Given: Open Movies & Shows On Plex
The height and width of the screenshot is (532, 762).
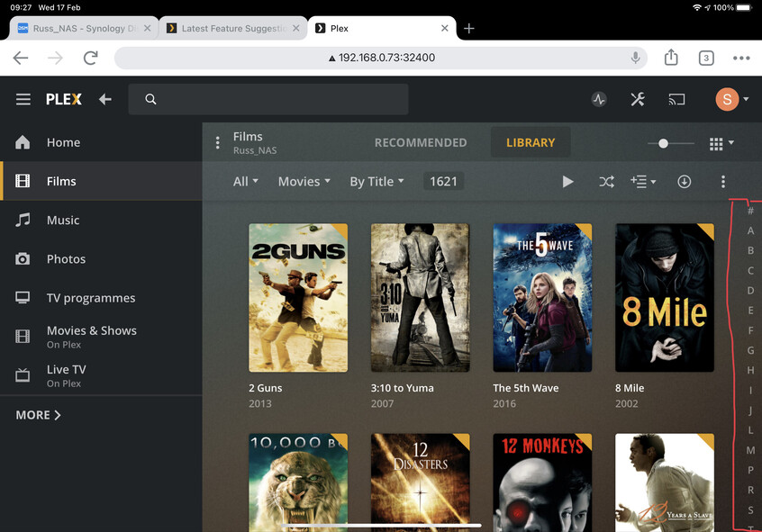Looking at the screenshot, I should [x=101, y=337].
